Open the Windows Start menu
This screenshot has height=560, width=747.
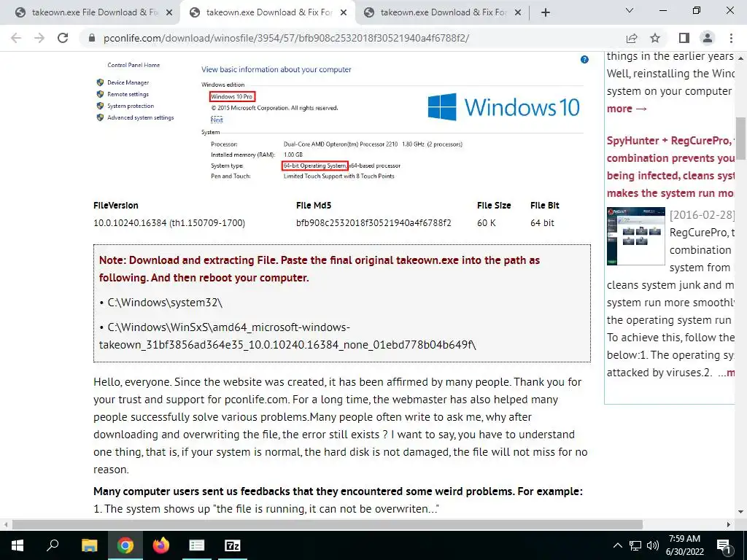click(18, 545)
